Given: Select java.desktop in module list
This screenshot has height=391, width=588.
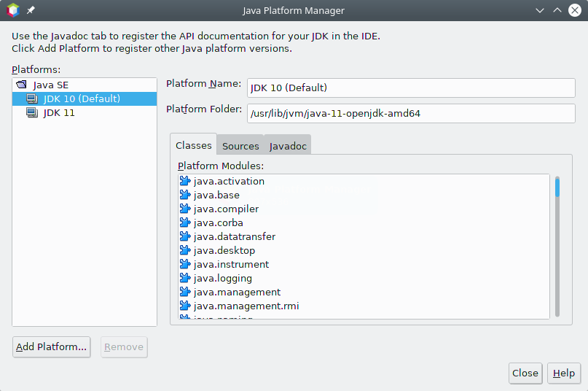Looking at the screenshot, I should (364, 250).
